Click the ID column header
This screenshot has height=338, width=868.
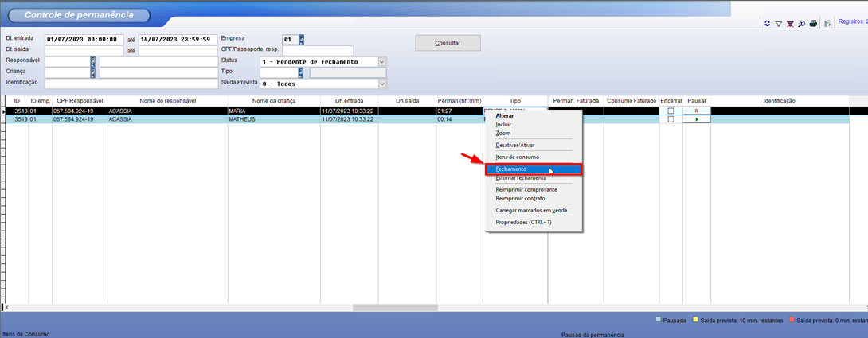17,101
